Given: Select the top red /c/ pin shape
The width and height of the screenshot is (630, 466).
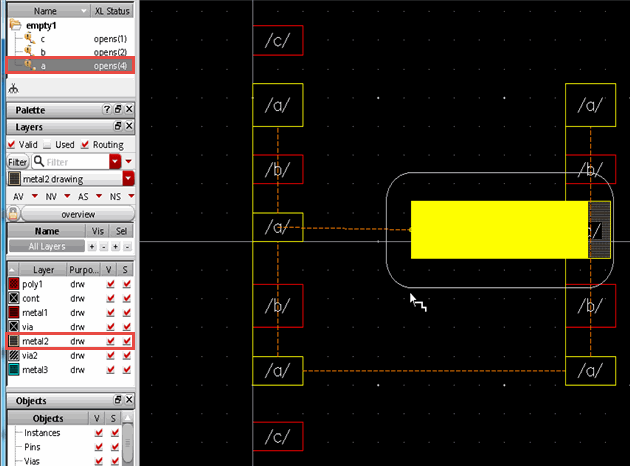Looking at the screenshot, I should pyautogui.click(x=278, y=40).
